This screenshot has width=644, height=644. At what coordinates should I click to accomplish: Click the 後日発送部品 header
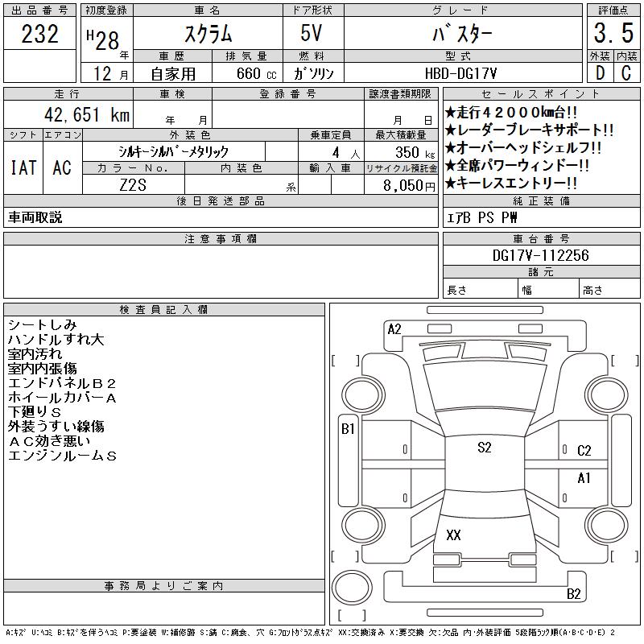221,200
